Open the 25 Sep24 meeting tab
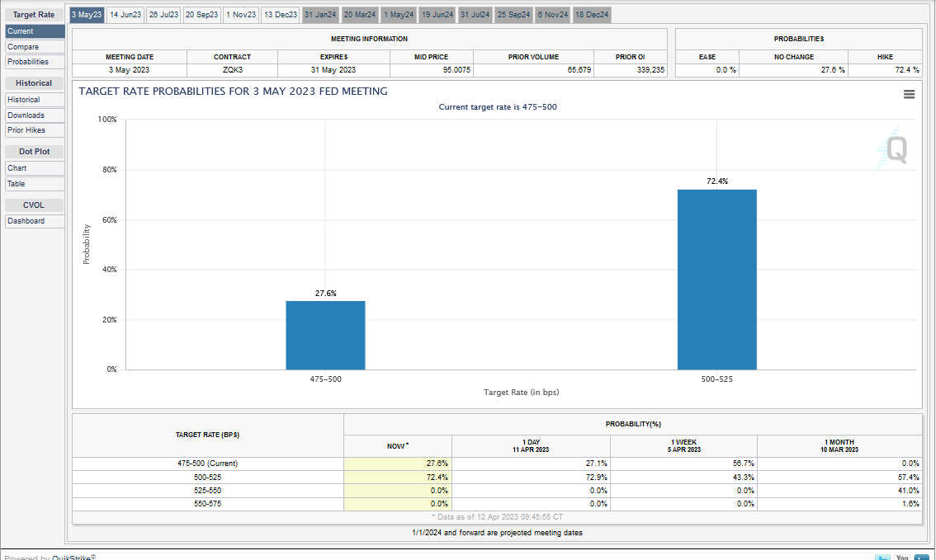Screen dimensions: 936x560 tap(514, 15)
